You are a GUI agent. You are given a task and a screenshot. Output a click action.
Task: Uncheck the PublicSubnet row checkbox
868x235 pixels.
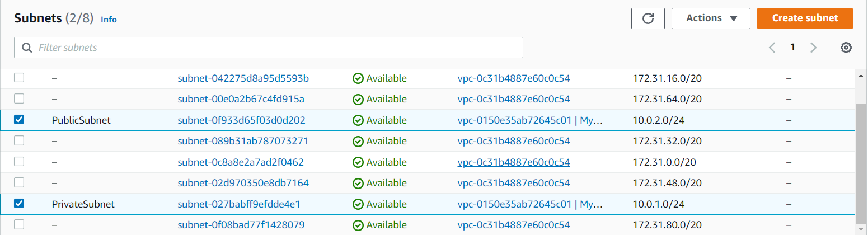pos(19,120)
